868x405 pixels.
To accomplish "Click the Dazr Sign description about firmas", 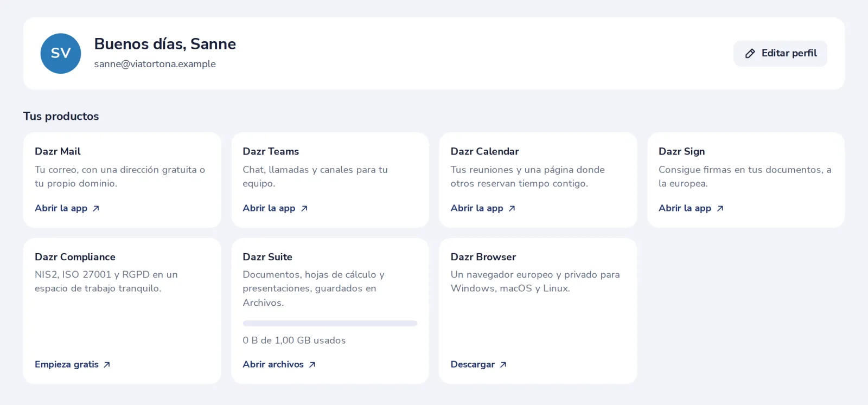I will [745, 177].
